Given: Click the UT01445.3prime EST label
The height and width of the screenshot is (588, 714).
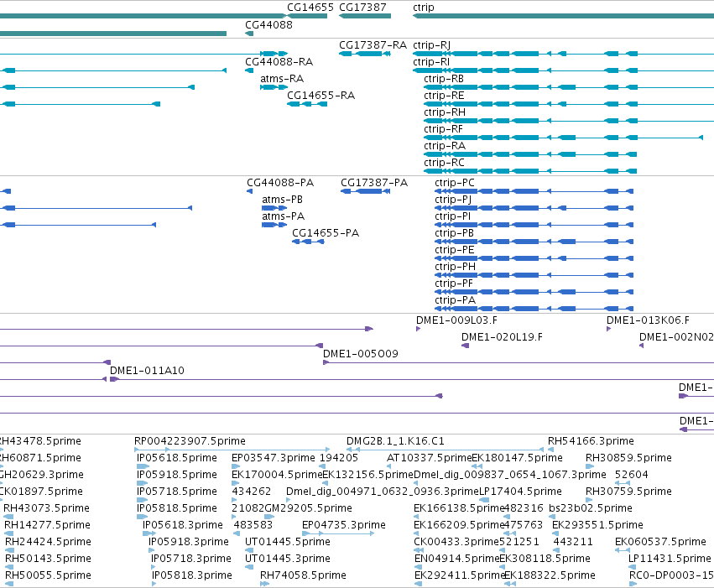Looking at the screenshot, I should (x=287, y=559).
